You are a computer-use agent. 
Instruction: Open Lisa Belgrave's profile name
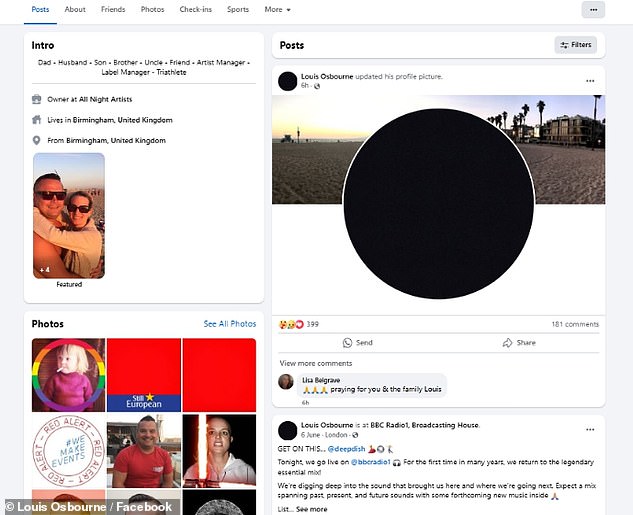(x=321, y=380)
